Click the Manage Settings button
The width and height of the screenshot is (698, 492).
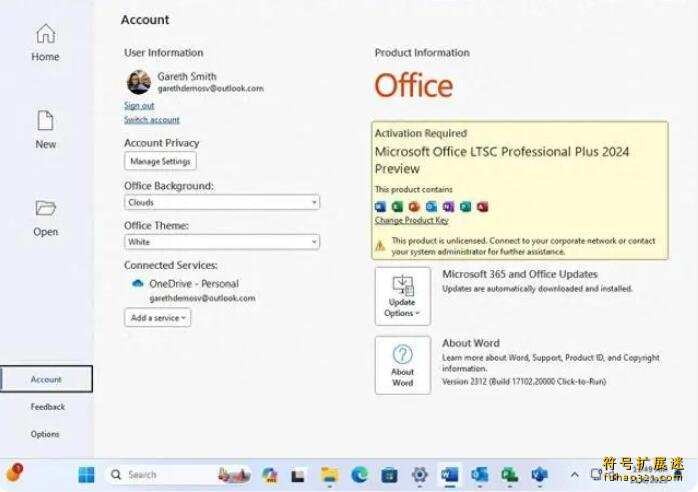point(160,161)
